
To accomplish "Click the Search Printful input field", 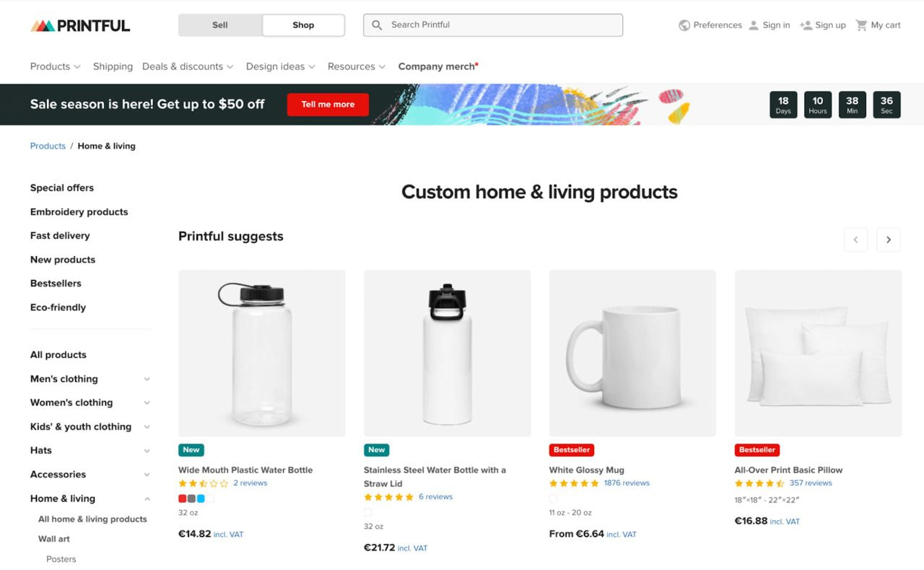I will pyautogui.click(x=502, y=25).
